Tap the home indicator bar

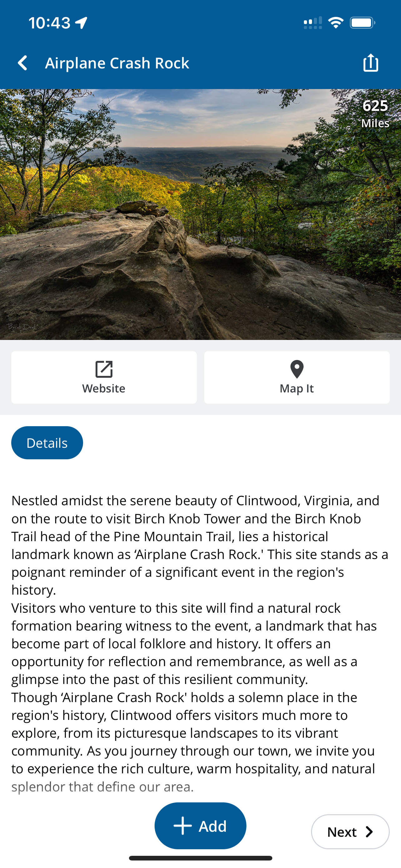(200, 858)
